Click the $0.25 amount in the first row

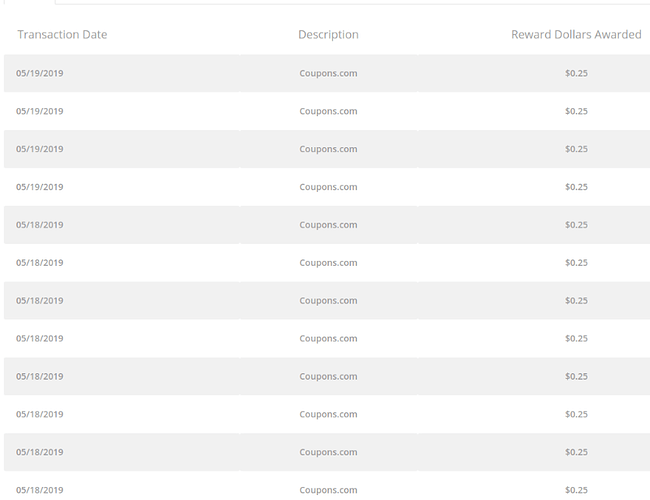[576, 73]
